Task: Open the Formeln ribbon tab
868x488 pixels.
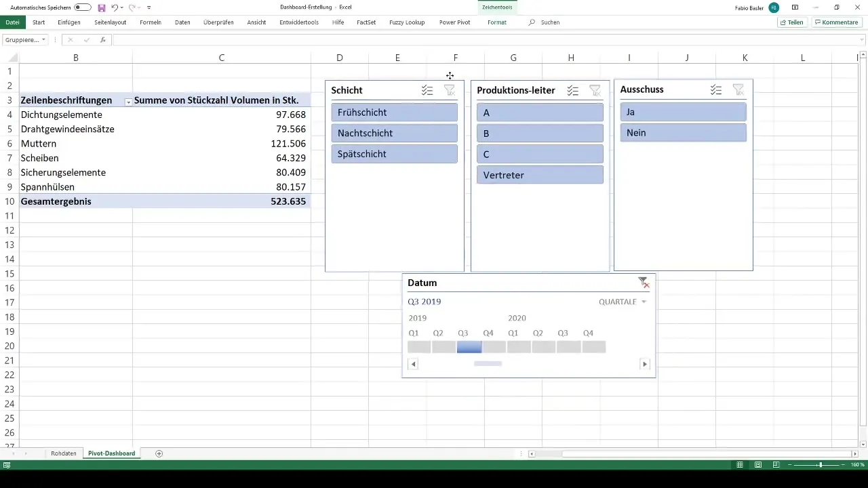Action: [x=151, y=22]
